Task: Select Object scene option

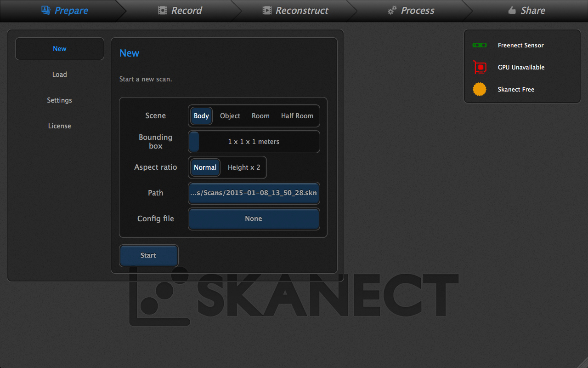Action: 230,116
